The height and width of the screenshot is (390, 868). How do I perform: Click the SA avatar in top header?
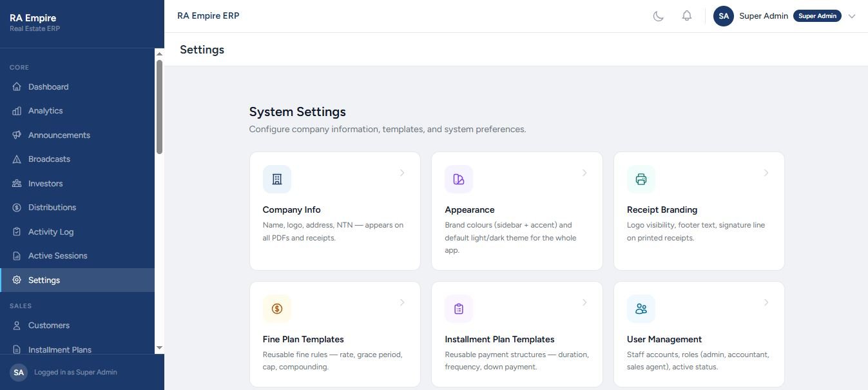[x=724, y=16]
